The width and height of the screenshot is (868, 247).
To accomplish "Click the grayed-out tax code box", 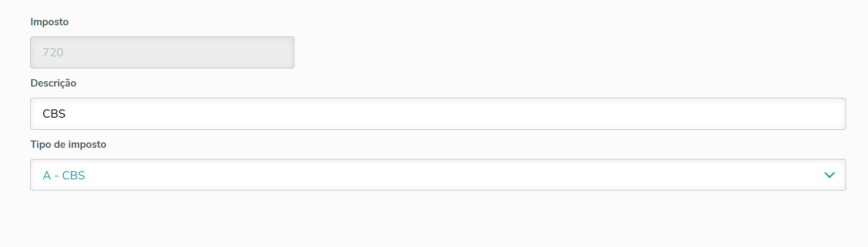I will click(162, 53).
